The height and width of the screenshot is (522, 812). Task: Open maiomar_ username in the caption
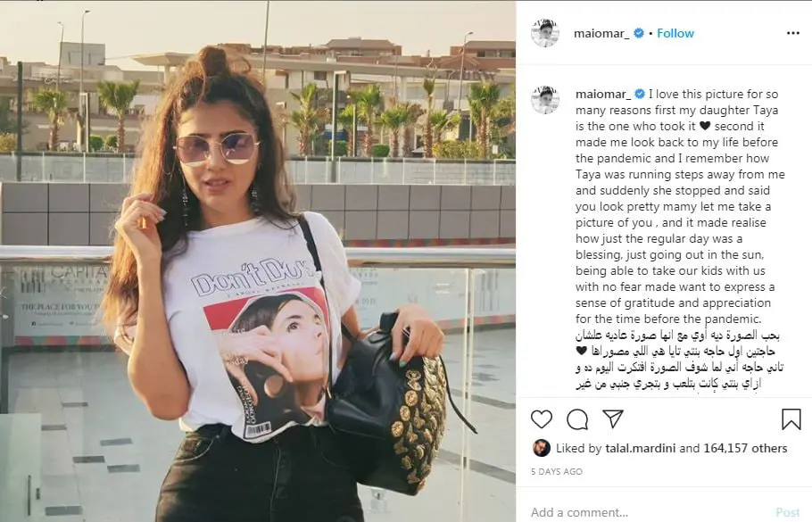[603, 95]
